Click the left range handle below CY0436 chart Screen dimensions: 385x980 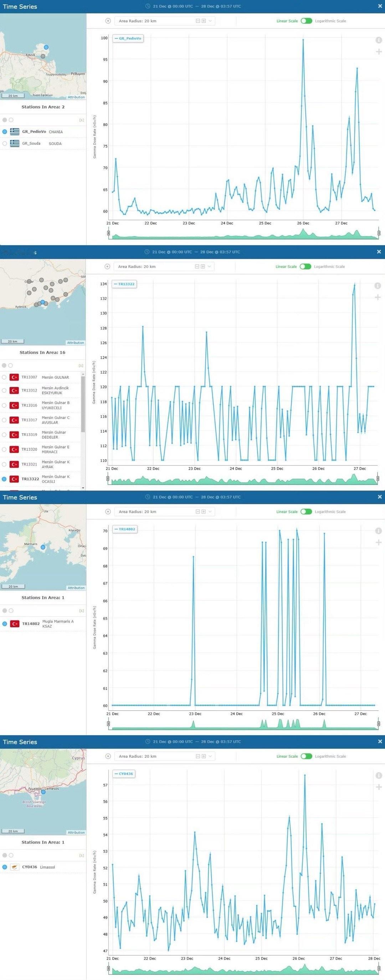click(x=109, y=968)
